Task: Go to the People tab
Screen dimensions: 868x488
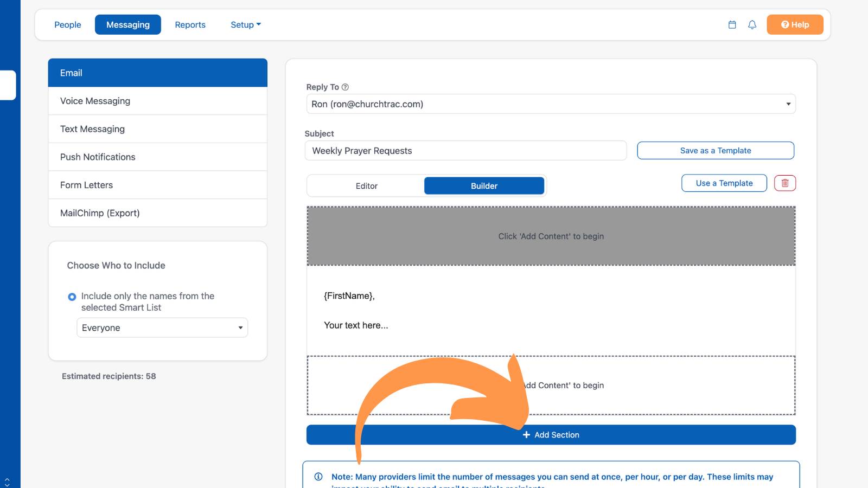Action: [68, 25]
